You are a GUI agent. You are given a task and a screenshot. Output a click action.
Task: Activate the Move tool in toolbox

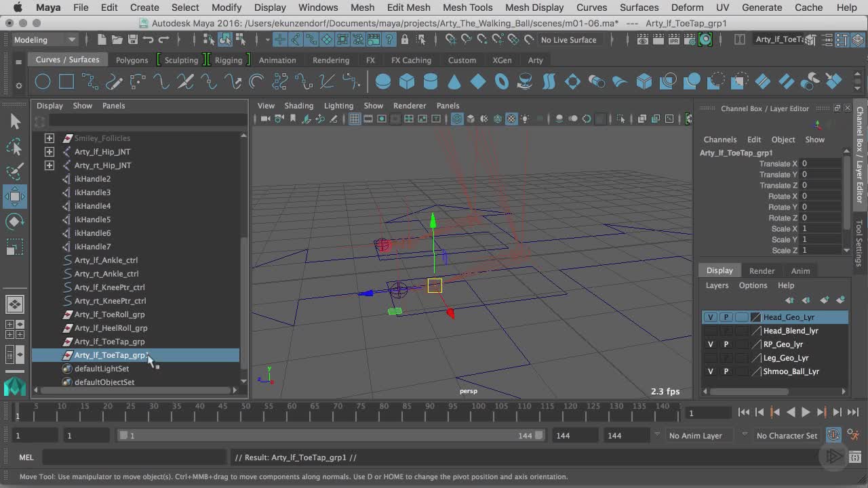coord(15,197)
